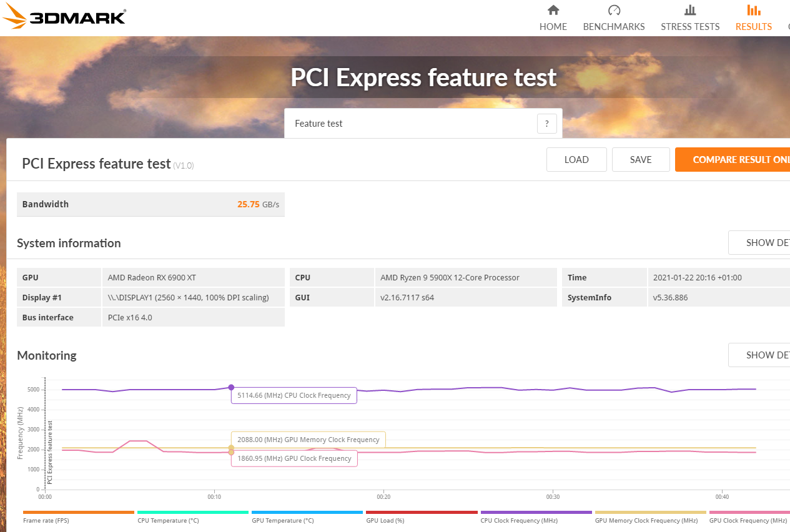Click the Compare Result Online button
Image resolution: width=790 pixels, height=532 pixels.
coord(732,160)
